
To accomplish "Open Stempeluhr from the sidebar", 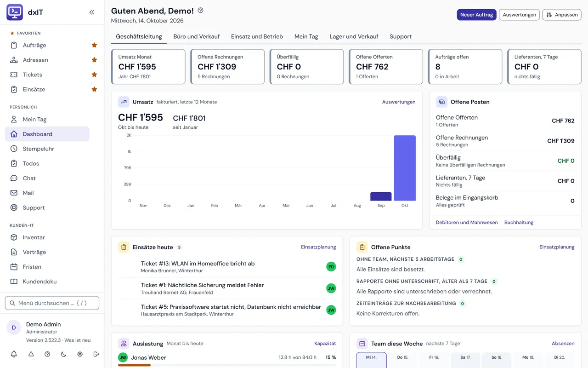I will pos(47,149).
